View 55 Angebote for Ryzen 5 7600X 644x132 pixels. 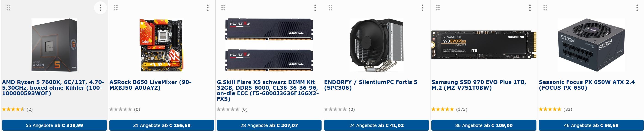tap(54, 125)
